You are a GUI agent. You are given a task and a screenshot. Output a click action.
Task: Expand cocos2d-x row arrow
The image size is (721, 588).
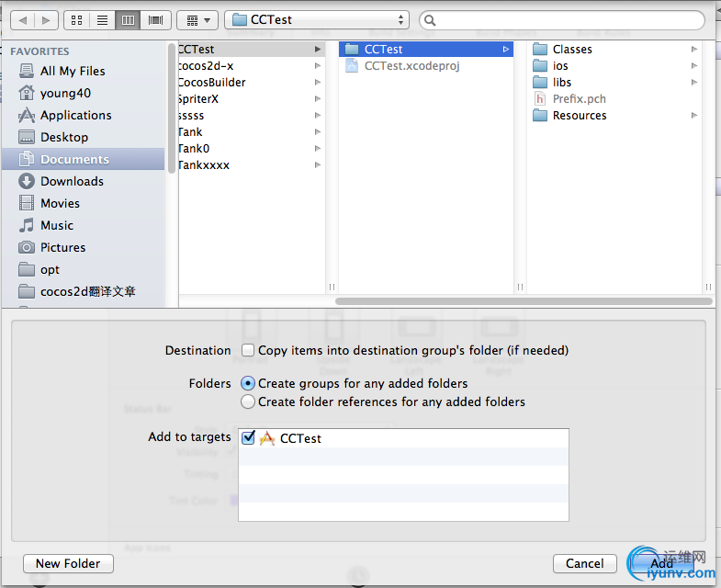317,66
